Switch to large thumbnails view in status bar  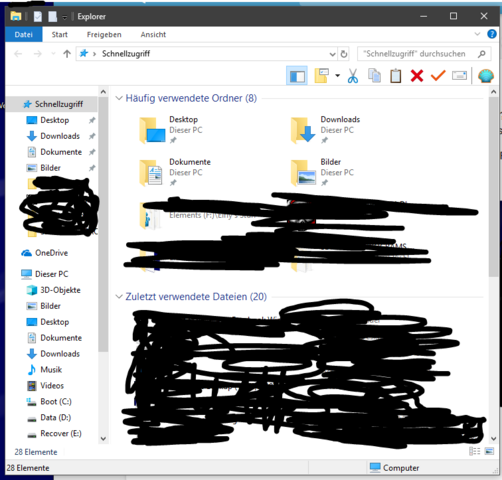[489, 451]
